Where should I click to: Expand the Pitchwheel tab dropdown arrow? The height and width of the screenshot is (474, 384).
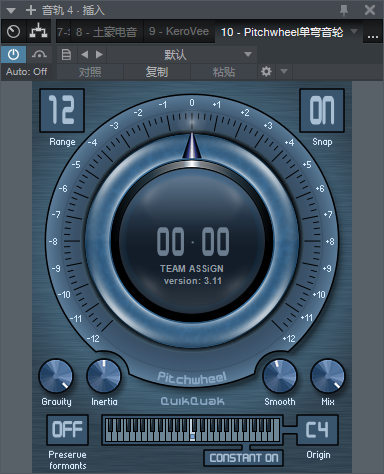coord(354,31)
